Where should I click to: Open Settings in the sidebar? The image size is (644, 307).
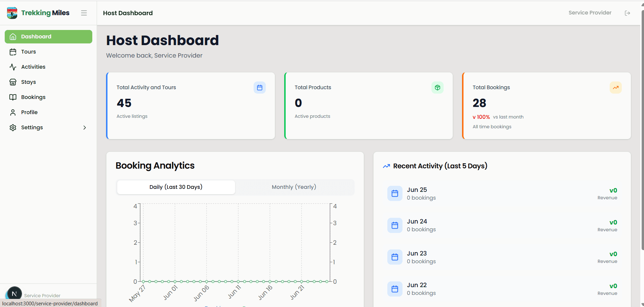click(x=49, y=128)
